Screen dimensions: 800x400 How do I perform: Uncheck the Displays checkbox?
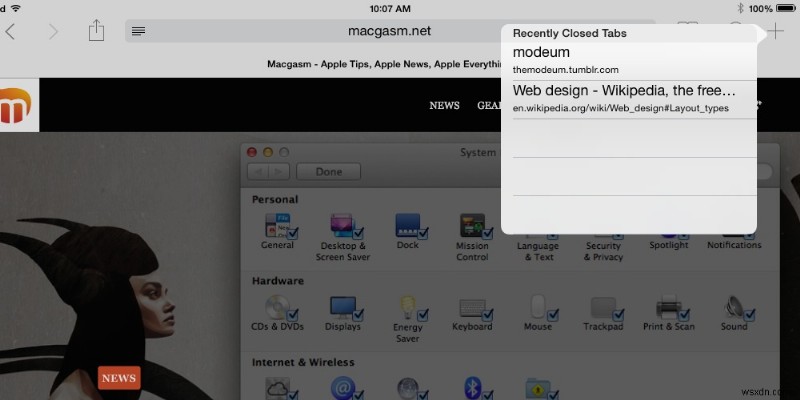(x=358, y=315)
